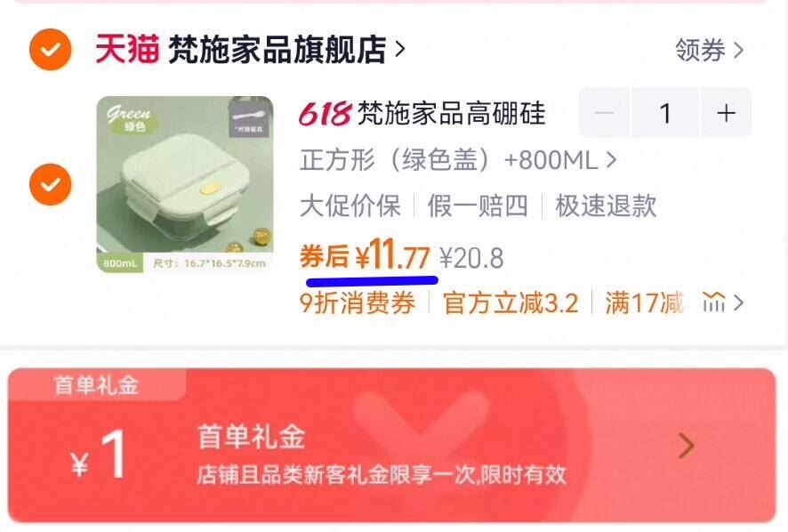Select 官方立减3.2 promotion tag
788x532 pixels.
[x=511, y=302]
